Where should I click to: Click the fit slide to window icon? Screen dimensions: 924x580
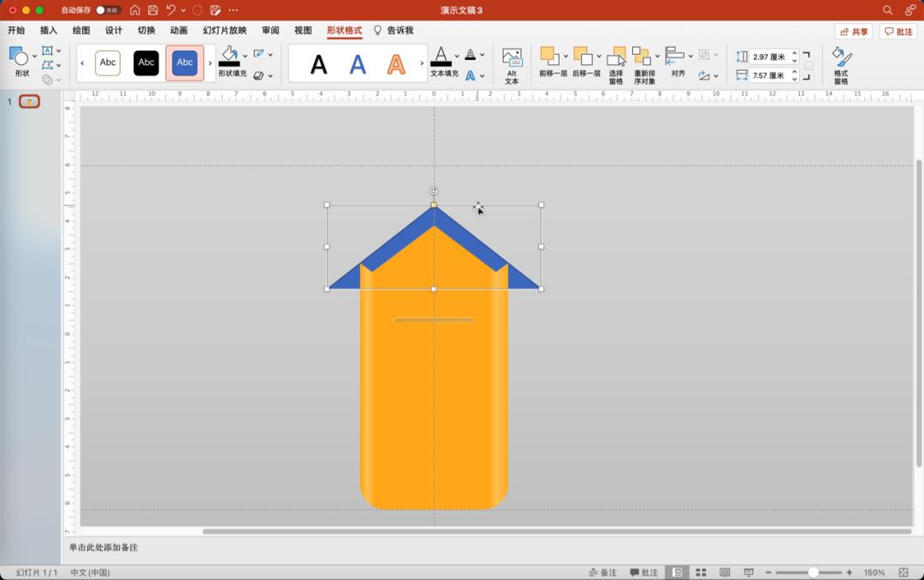pyautogui.click(x=903, y=572)
